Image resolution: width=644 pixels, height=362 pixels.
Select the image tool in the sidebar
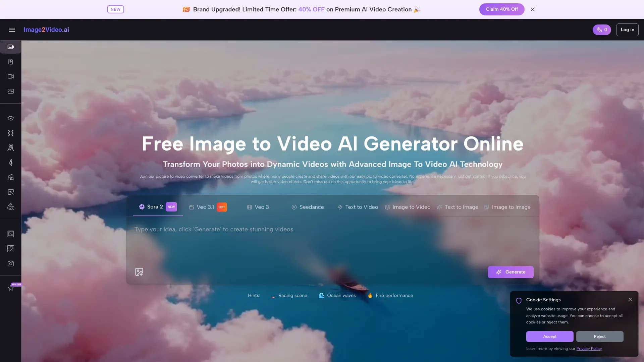coord(11,91)
